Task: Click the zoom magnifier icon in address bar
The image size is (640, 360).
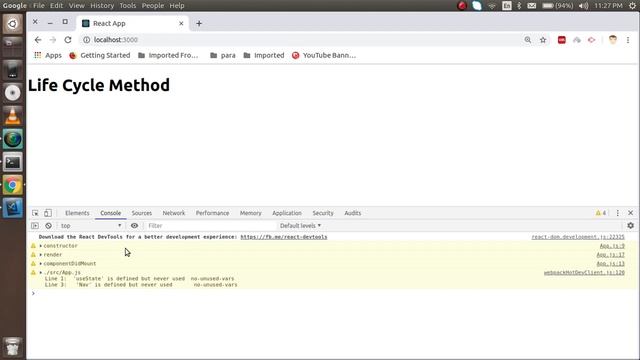Action: pos(528,40)
